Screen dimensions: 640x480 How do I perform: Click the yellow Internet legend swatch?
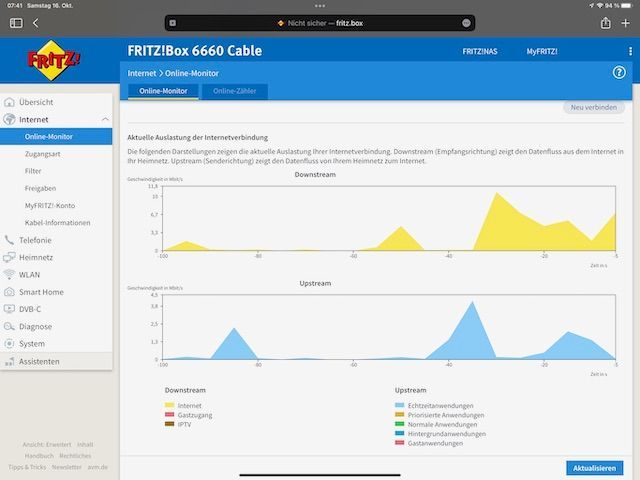tap(169, 405)
